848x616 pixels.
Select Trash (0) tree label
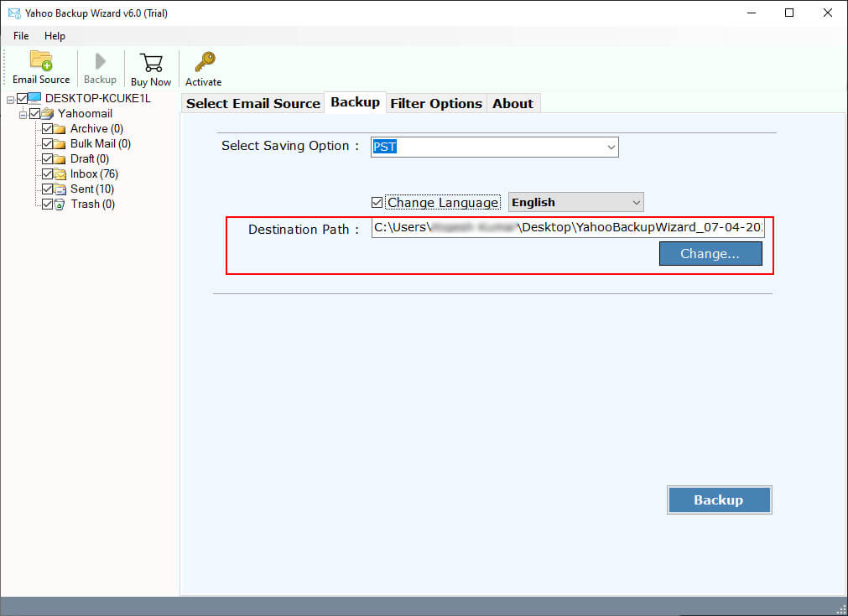tap(92, 204)
